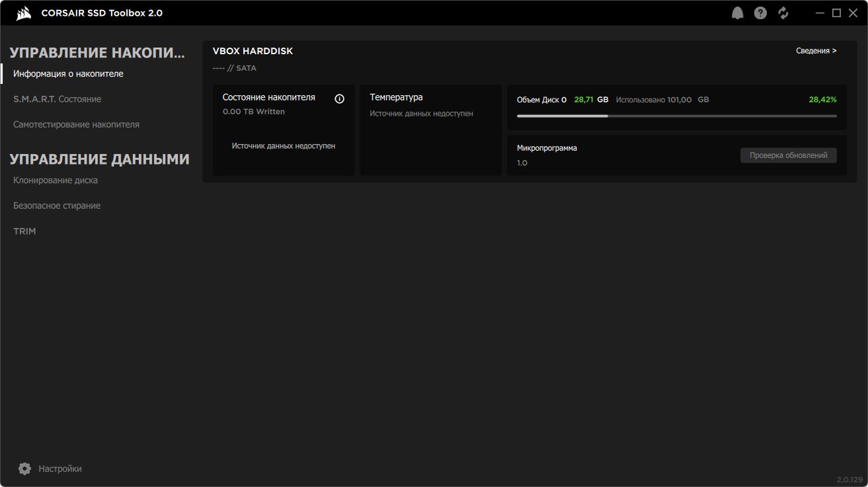
Task: Open the Безопасное стирание section
Action: [x=56, y=206]
